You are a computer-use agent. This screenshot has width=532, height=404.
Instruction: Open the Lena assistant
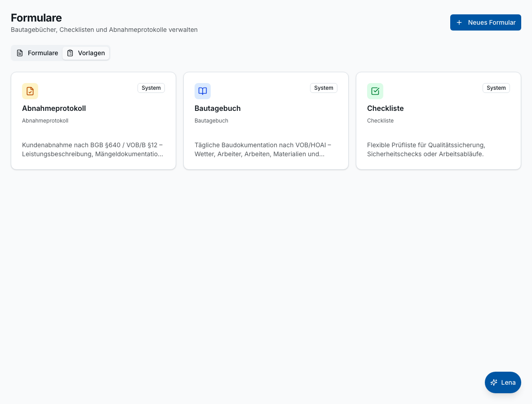tap(503, 382)
